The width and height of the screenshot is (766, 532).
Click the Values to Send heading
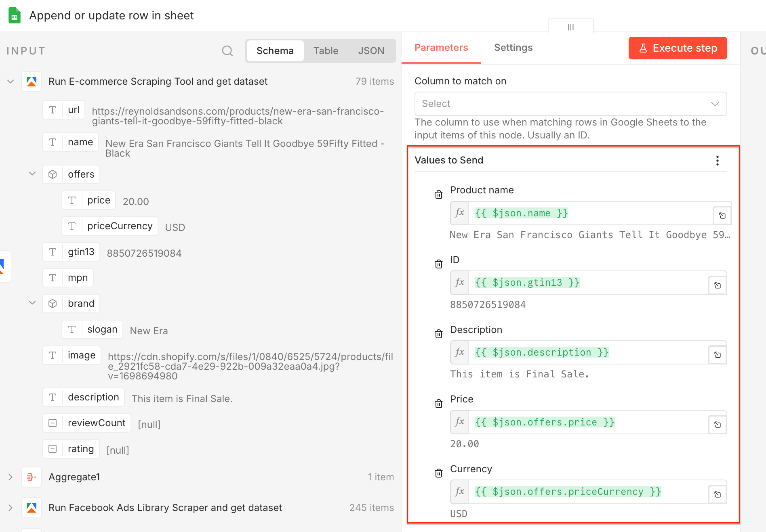pos(449,160)
